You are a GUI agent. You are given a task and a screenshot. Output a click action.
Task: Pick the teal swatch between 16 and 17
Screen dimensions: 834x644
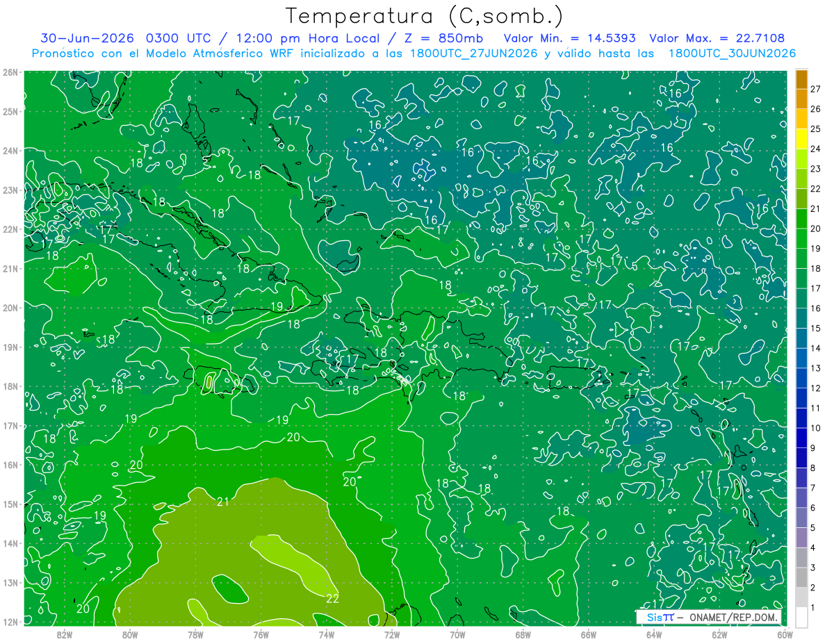click(801, 298)
